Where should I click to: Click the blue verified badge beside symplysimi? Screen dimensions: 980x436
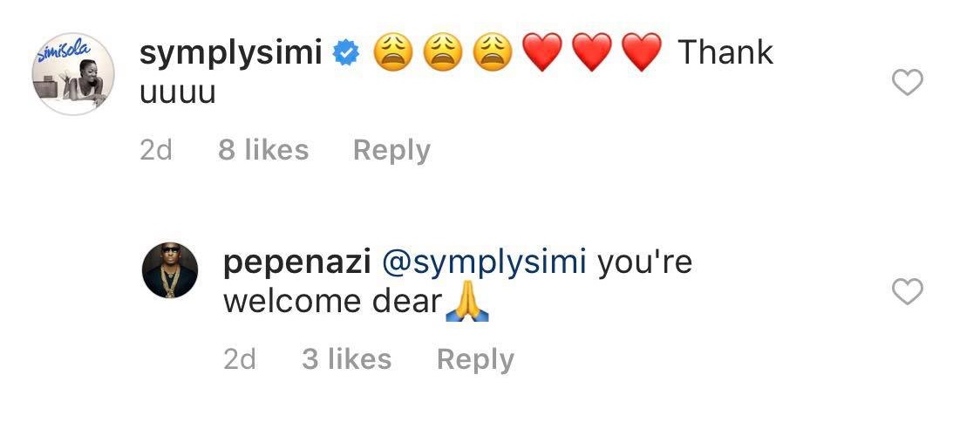point(348,54)
